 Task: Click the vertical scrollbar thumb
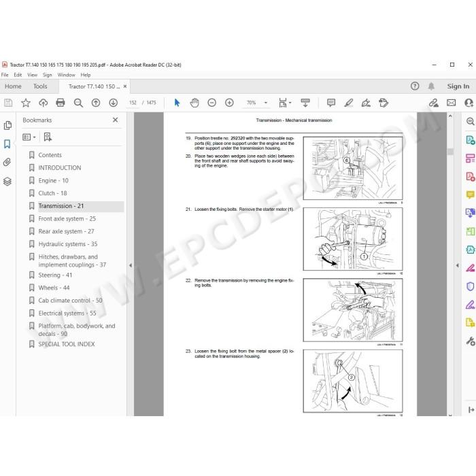tap(450, 151)
